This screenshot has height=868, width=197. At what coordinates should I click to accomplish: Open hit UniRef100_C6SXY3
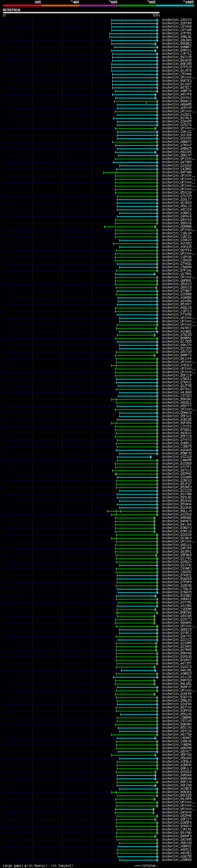pos(176,20)
